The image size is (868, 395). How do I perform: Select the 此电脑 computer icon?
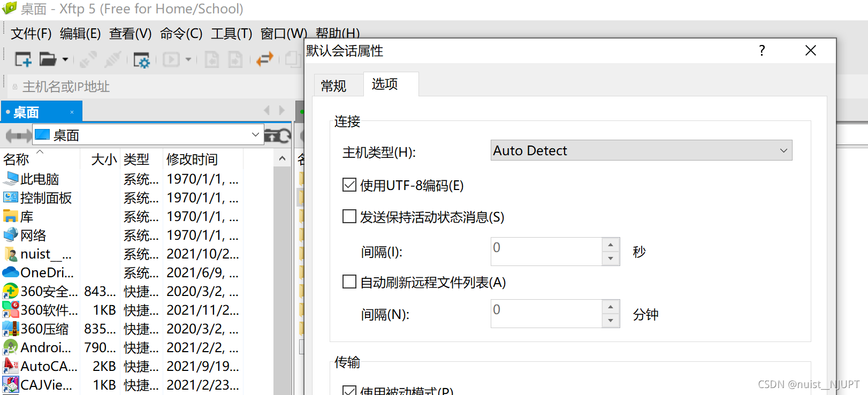(x=11, y=179)
